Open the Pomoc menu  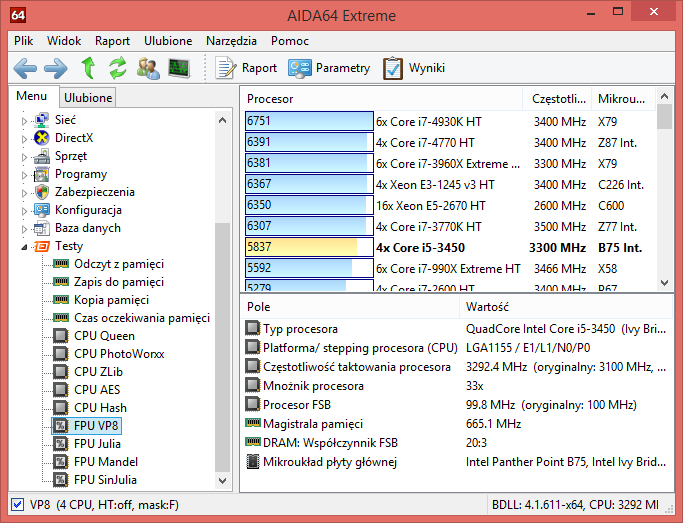[290, 41]
